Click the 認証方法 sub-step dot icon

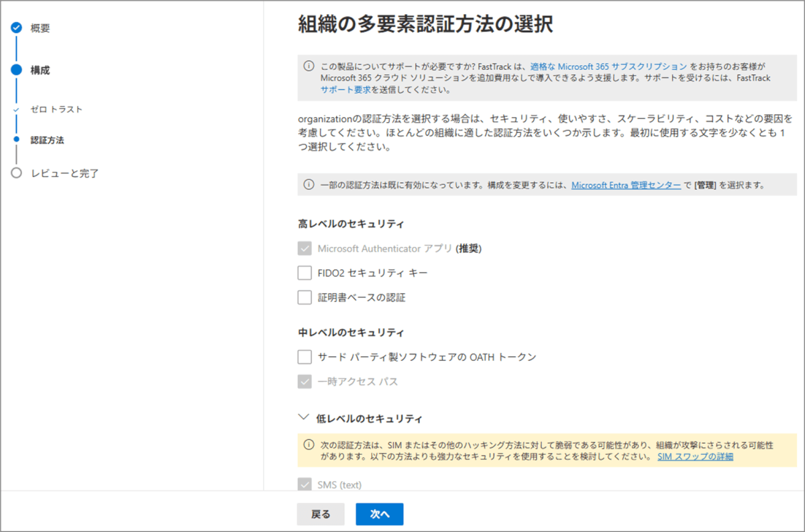click(17, 141)
